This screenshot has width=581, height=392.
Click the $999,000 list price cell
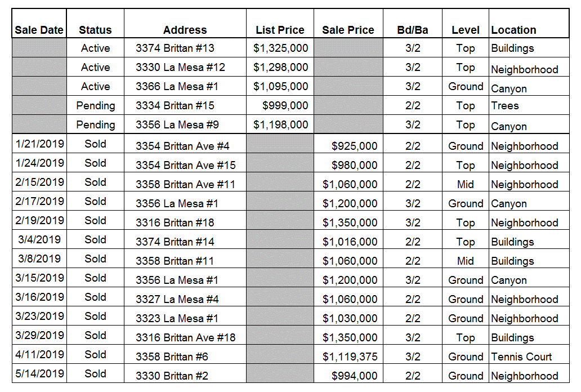click(285, 106)
